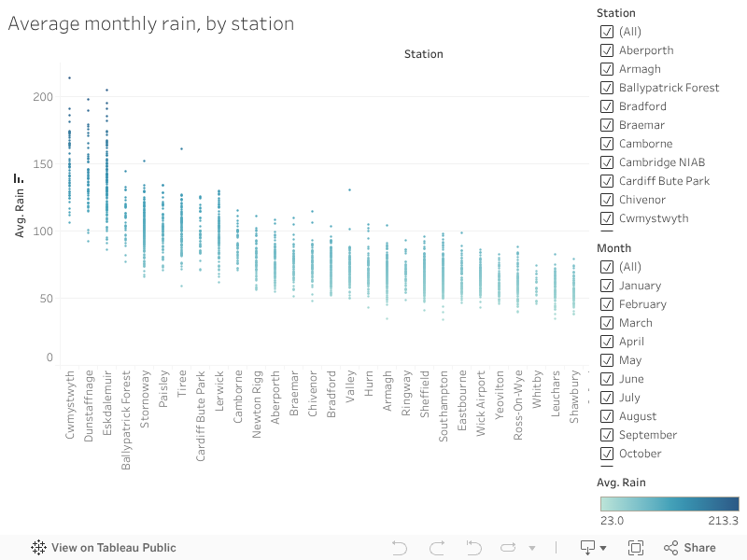Click the Tiree outlier point near 160
The height and width of the screenshot is (560, 747).
point(181,148)
